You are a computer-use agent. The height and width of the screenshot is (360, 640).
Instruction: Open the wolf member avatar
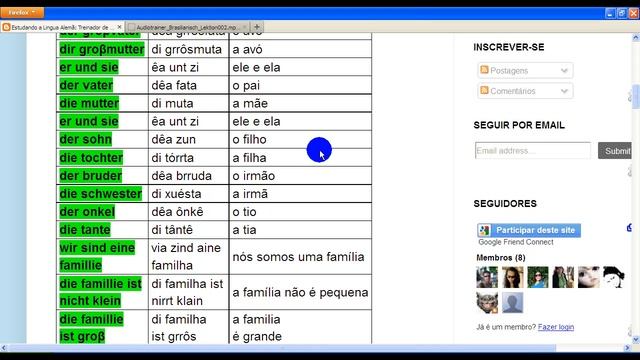point(487,302)
